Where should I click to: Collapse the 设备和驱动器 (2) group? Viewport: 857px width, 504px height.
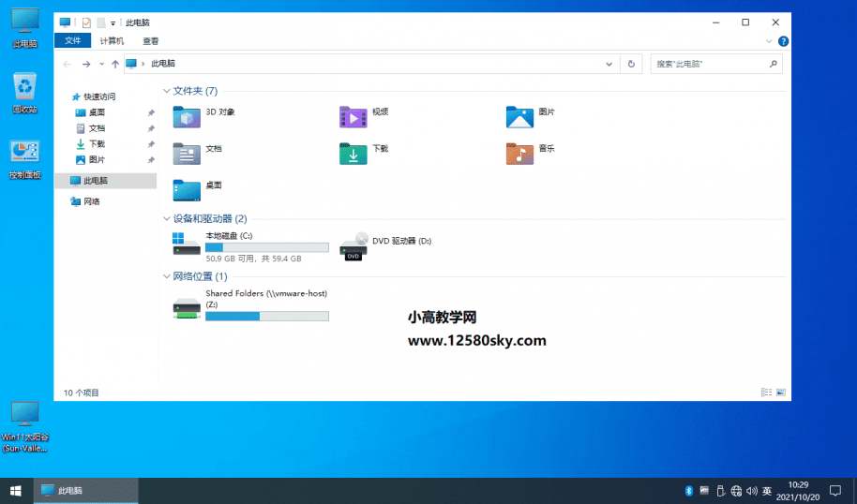pos(167,219)
